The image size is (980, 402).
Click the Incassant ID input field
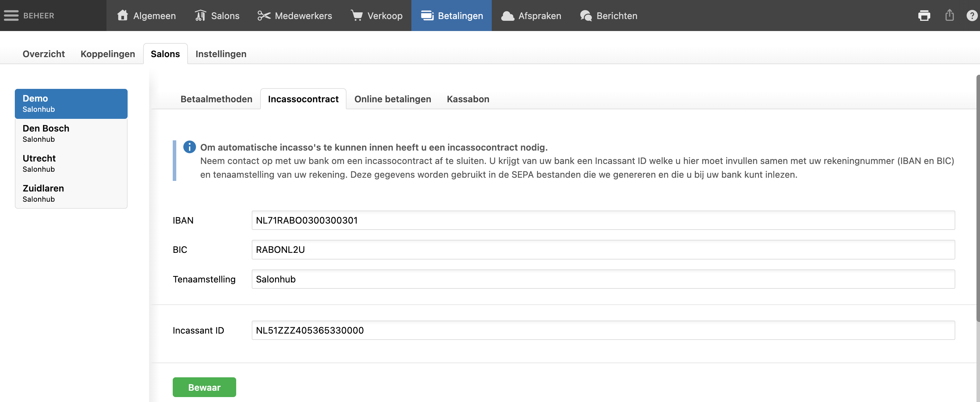pos(603,330)
